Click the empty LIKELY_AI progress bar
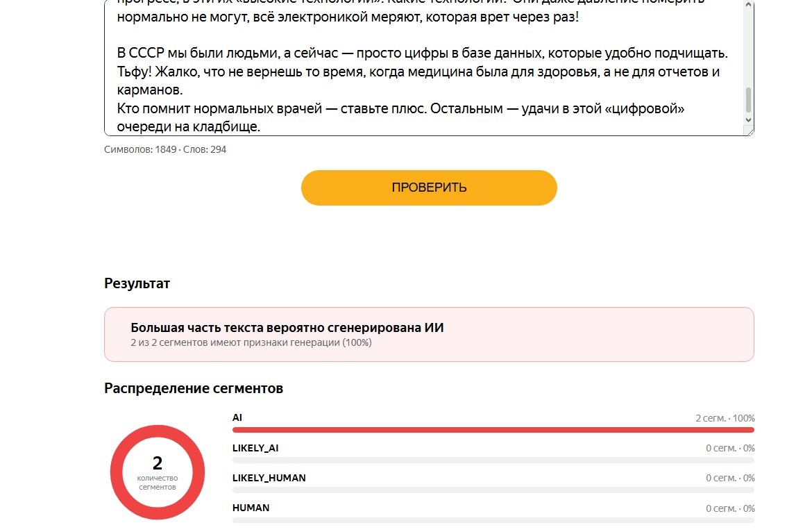Image resolution: width=812 pixels, height=532 pixels. (x=493, y=460)
